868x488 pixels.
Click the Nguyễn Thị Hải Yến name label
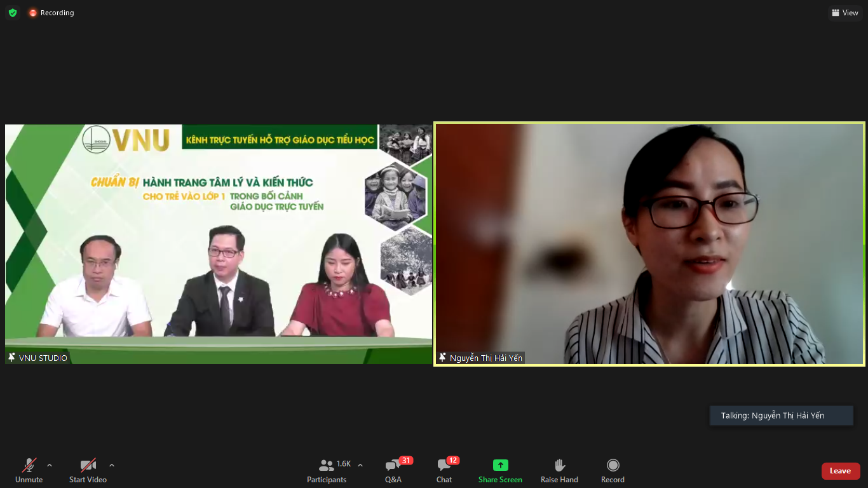(x=485, y=358)
